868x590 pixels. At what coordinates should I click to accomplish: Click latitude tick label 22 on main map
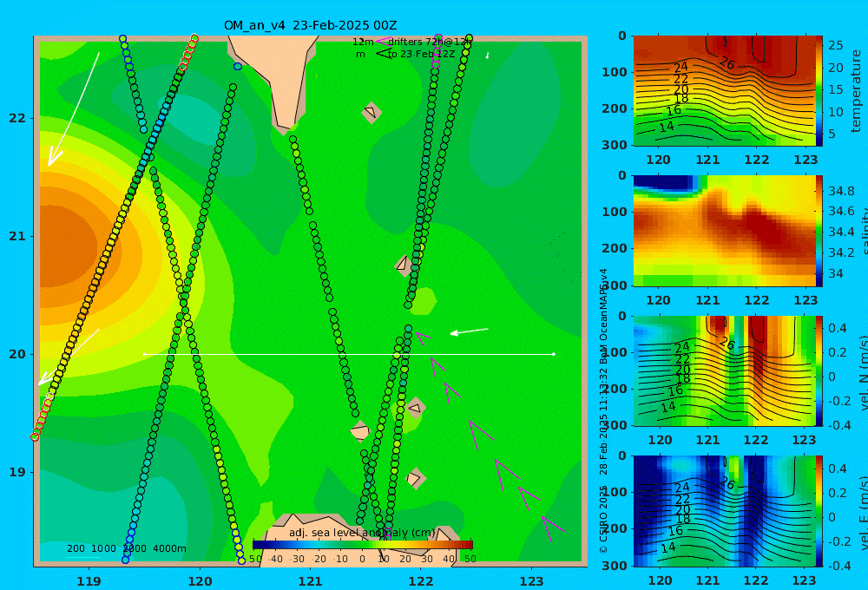pos(17,118)
